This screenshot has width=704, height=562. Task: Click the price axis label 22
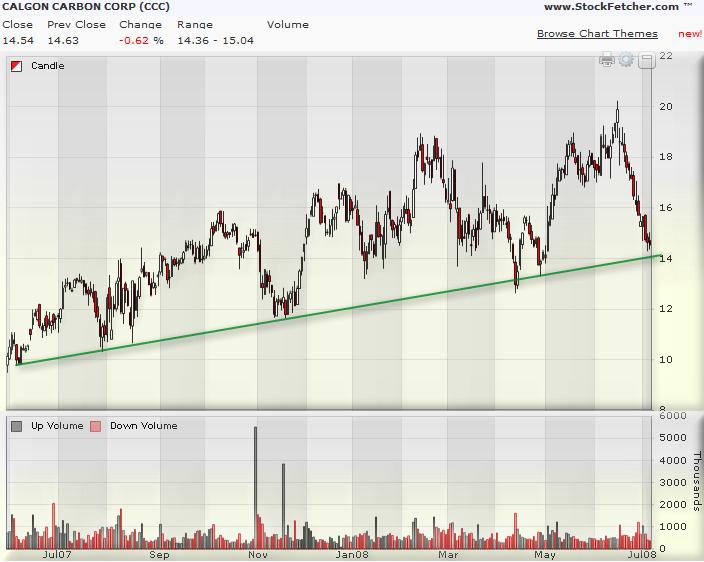click(666, 56)
